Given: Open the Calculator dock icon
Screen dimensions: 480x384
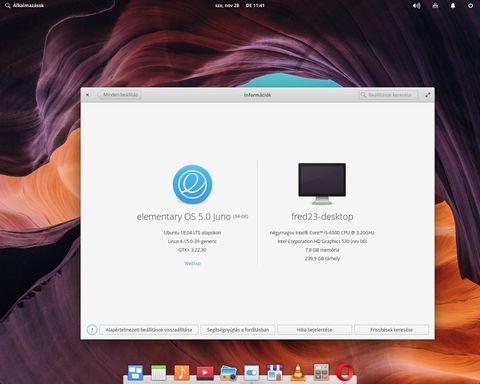Looking at the screenshot, I should point(321,372).
